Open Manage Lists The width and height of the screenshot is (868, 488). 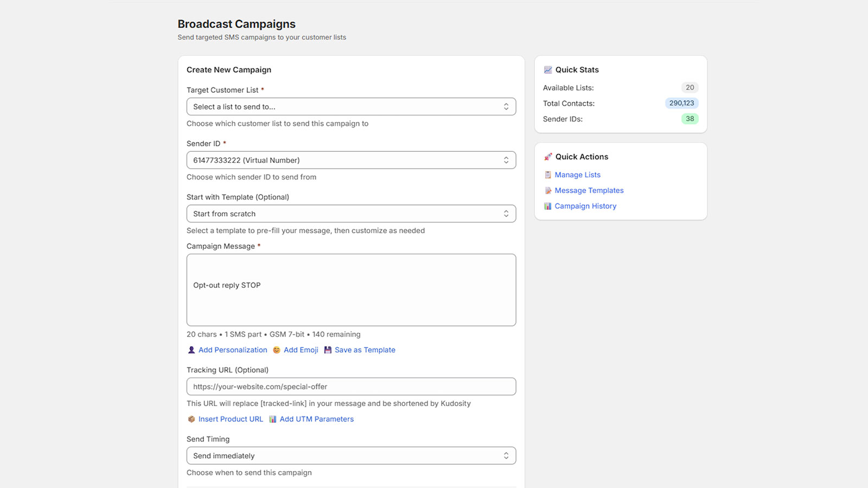pos(577,175)
